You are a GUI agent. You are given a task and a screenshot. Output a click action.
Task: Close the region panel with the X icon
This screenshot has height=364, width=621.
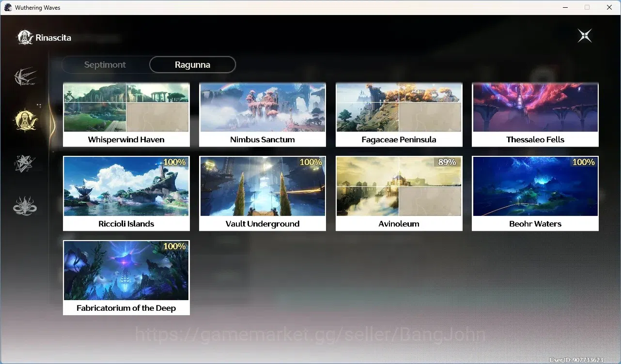pyautogui.click(x=585, y=36)
